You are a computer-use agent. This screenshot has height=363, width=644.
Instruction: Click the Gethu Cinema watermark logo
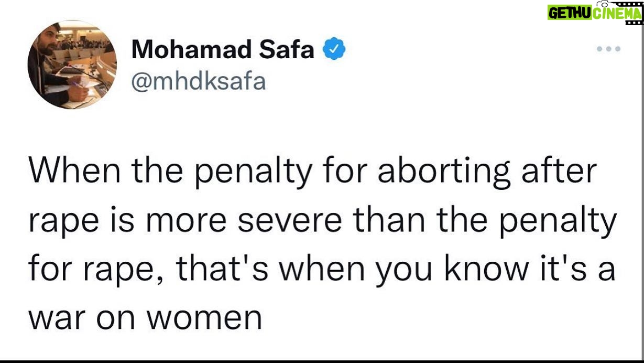595,12
